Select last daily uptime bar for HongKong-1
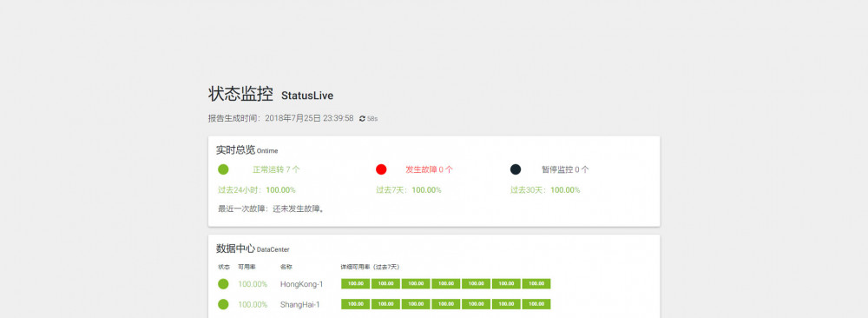Screen dimensions: 868x318 (536, 283)
